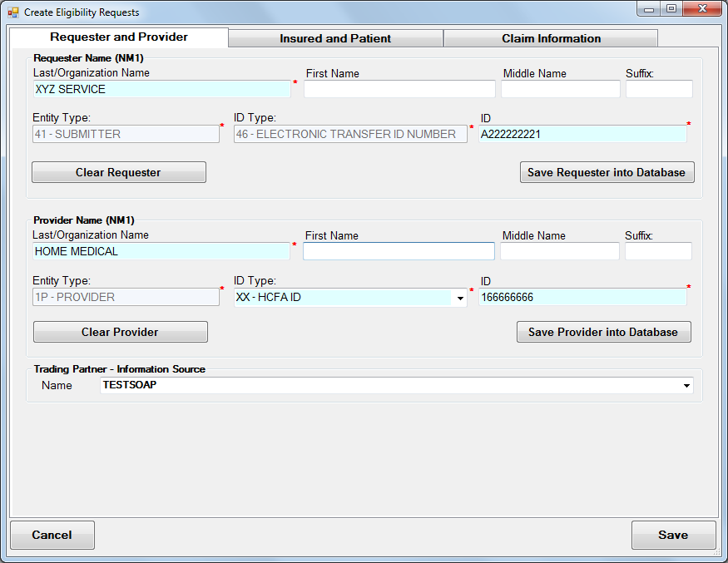Viewport: 728px width, 563px height.
Task: Click the application icon in the title bar
Action: point(12,11)
